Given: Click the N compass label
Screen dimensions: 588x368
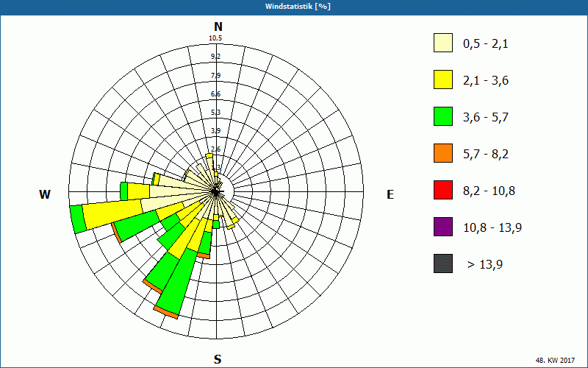Looking at the screenshot, I should click(x=218, y=27).
